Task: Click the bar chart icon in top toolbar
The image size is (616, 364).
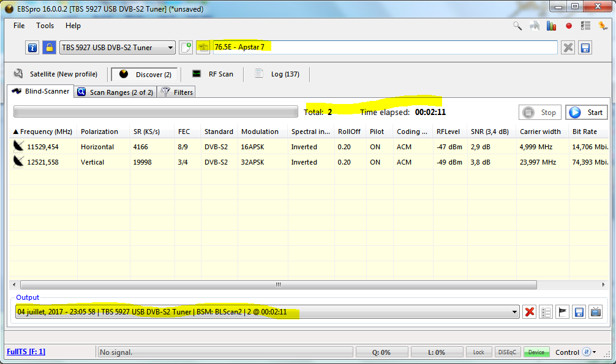Action: 552,26
